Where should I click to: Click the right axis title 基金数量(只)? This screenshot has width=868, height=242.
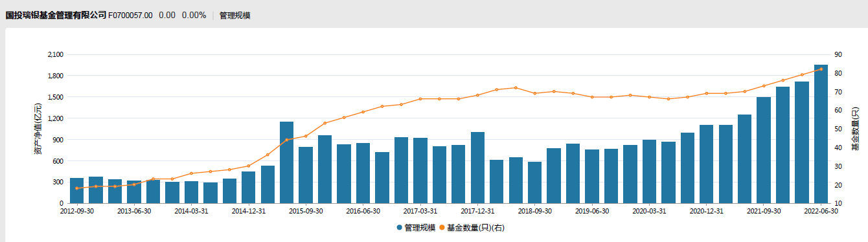pos(855,129)
